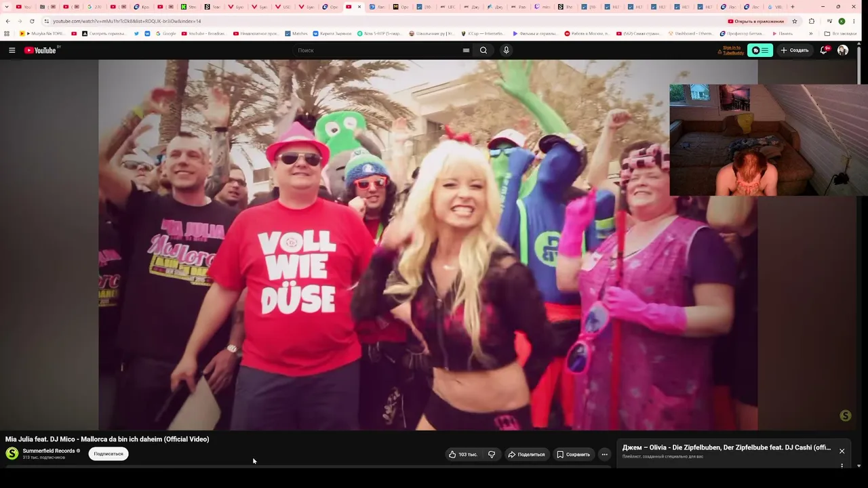Click the video player to pause
The image size is (868, 488).
click(x=427, y=245)
